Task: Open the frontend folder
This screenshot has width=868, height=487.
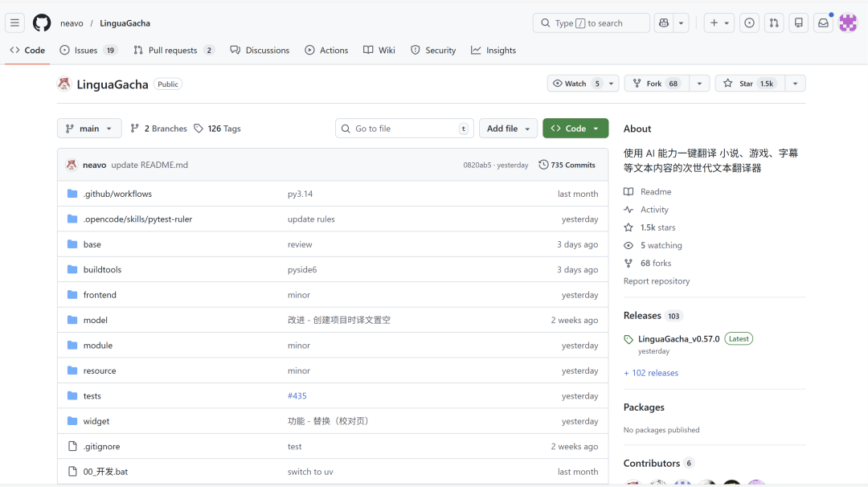Action: pos(100,295)
